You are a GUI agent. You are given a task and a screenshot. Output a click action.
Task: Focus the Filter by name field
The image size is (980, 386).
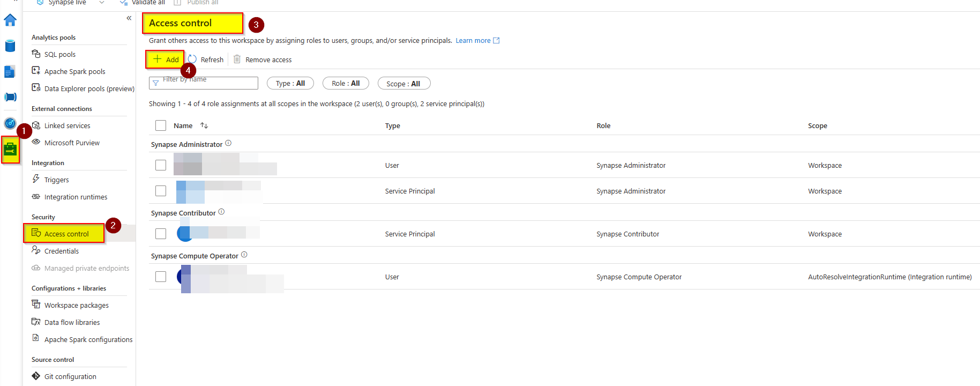pos(204,83)
